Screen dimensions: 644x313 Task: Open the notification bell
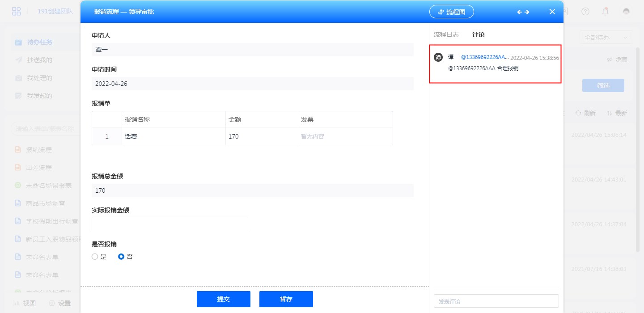(x=605, y=12)
